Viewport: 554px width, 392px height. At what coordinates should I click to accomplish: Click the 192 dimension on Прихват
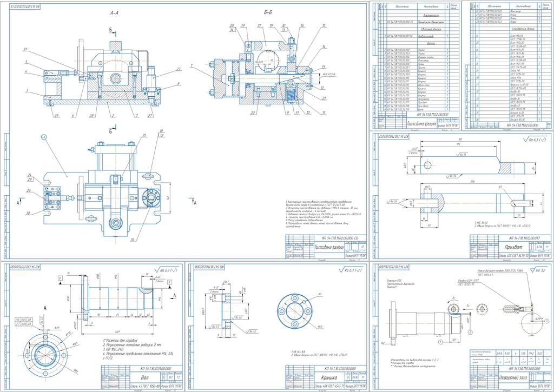coord(461,139)
